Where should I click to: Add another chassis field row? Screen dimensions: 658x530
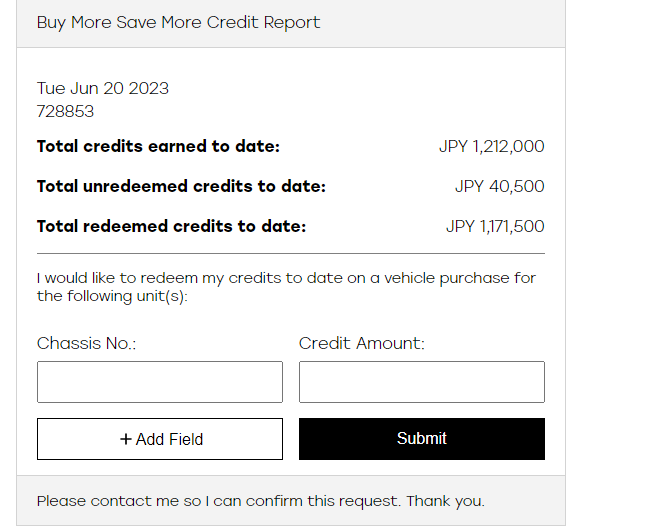pyautogui.click(x=160, y=439)
